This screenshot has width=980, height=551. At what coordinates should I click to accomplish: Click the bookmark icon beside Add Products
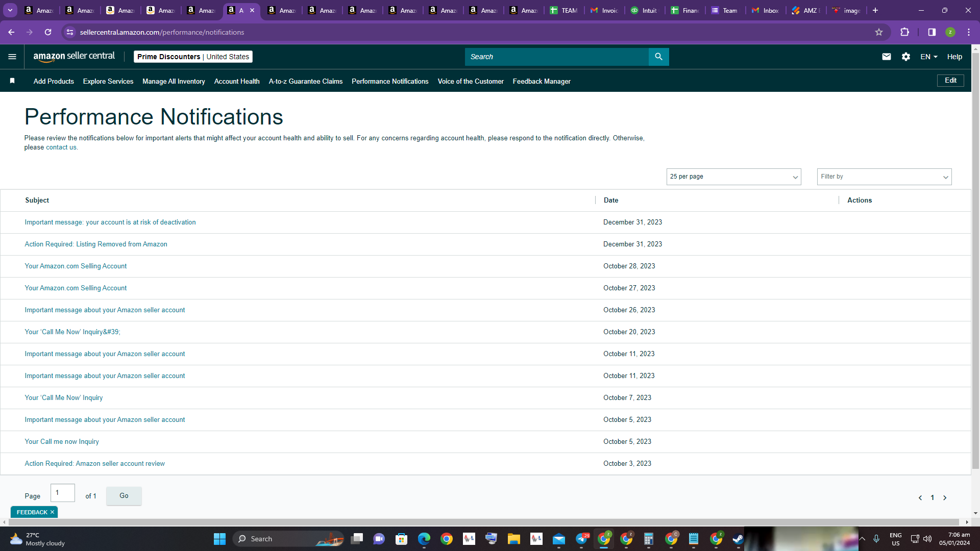pyautogui.click(x=12, y=81)
